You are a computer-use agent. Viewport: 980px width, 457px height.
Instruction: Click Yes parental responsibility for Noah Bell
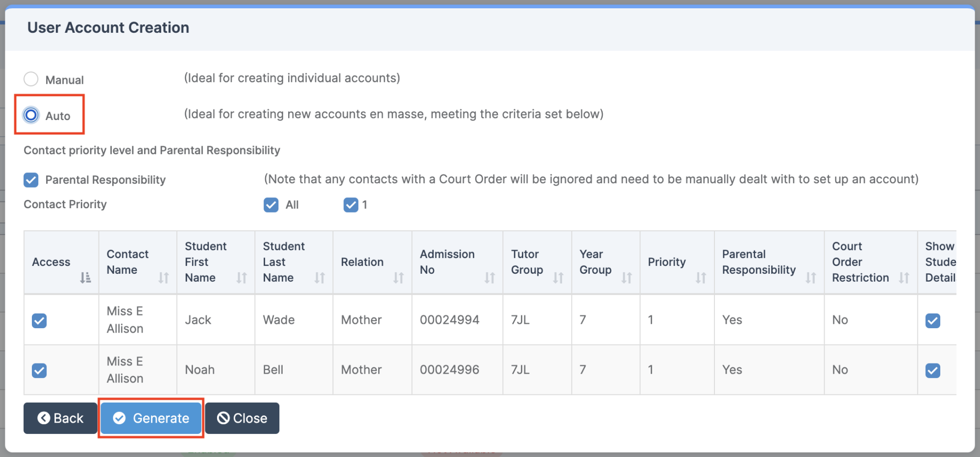pyautogui.click(x=732, y=370)
